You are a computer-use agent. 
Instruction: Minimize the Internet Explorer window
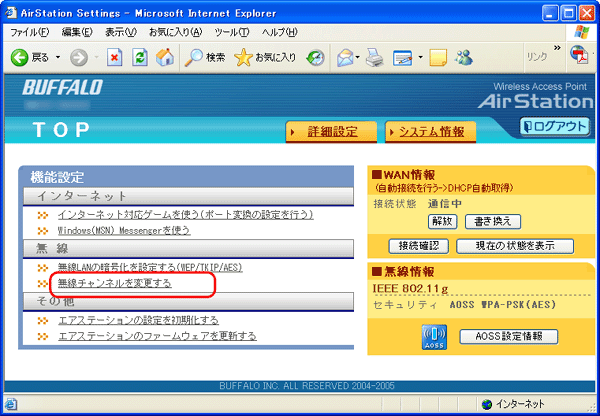click(550, 14)
